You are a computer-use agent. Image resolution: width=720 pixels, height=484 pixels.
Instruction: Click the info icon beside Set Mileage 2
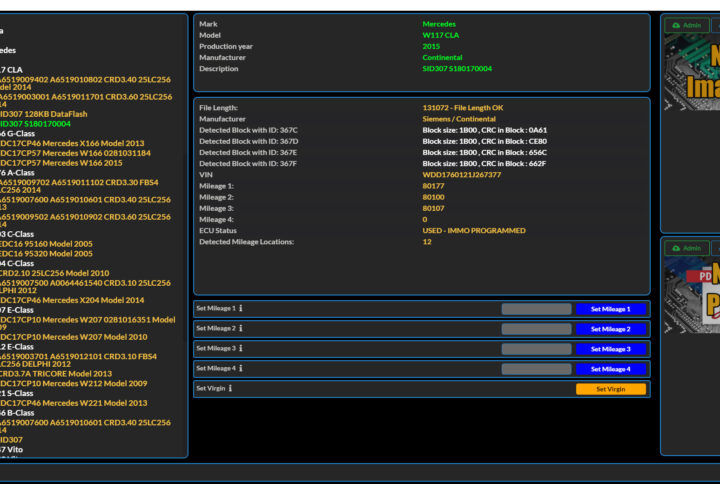[241, 328]
